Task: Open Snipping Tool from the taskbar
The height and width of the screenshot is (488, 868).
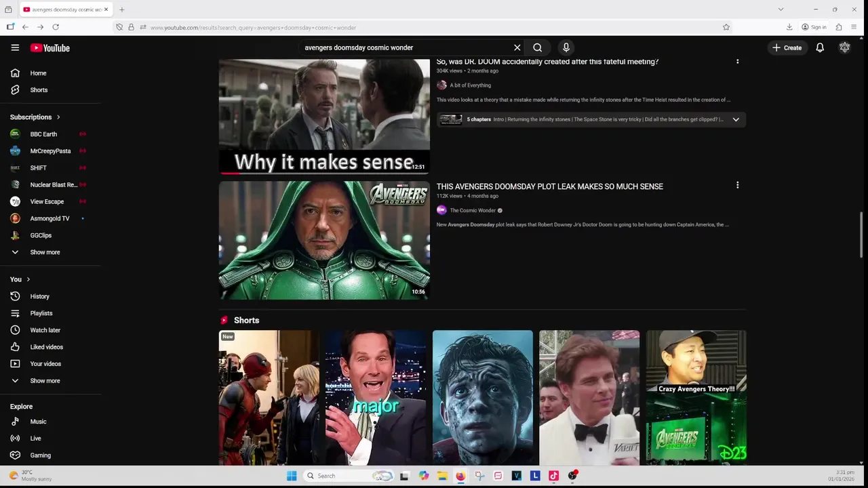Action: click(x=479, y=476)
